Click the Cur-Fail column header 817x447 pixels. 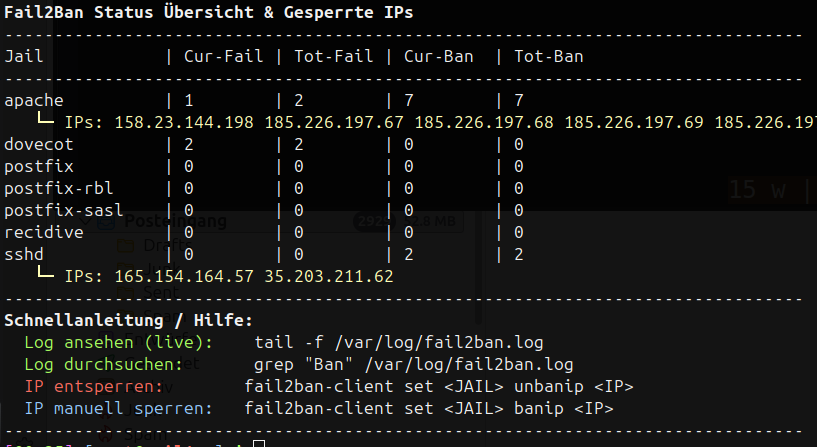point(224,56)
